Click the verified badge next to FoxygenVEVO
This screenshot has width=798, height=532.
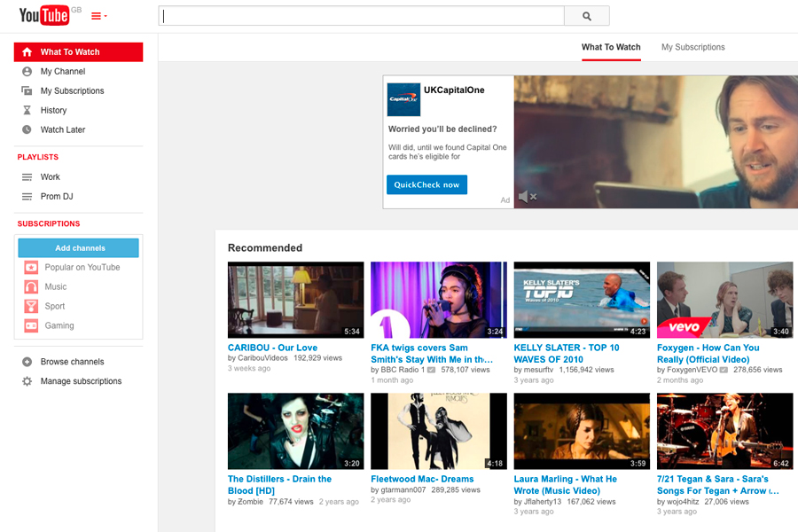click(x=724, y=370)
